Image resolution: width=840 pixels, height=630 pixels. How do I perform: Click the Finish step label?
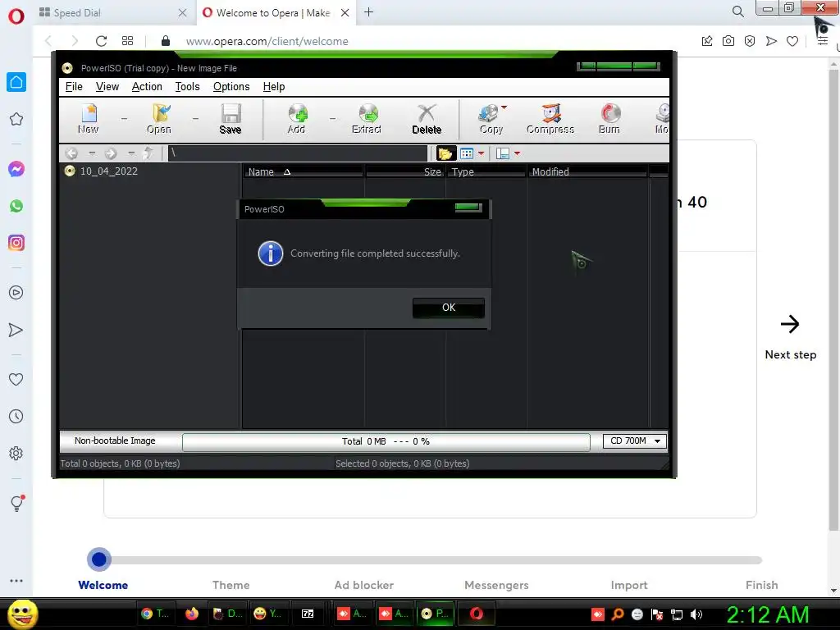pyautogui.click(x=762, y=585)
